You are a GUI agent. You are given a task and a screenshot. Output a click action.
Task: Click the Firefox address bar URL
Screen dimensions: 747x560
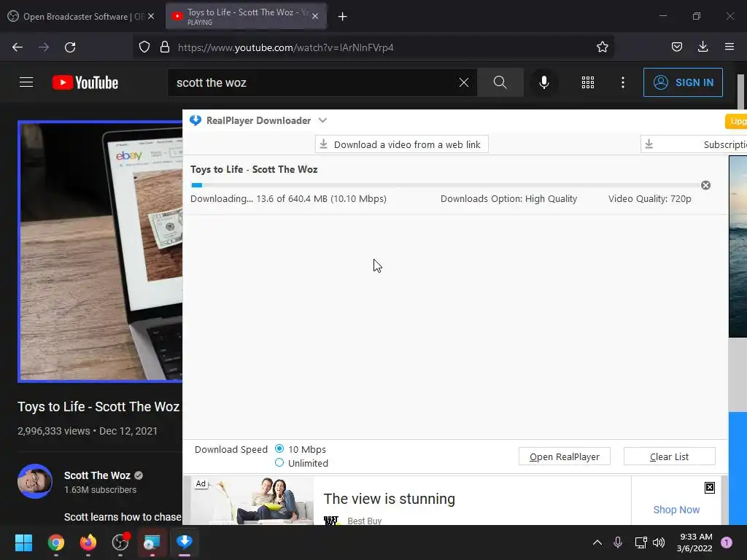point(285,47)
